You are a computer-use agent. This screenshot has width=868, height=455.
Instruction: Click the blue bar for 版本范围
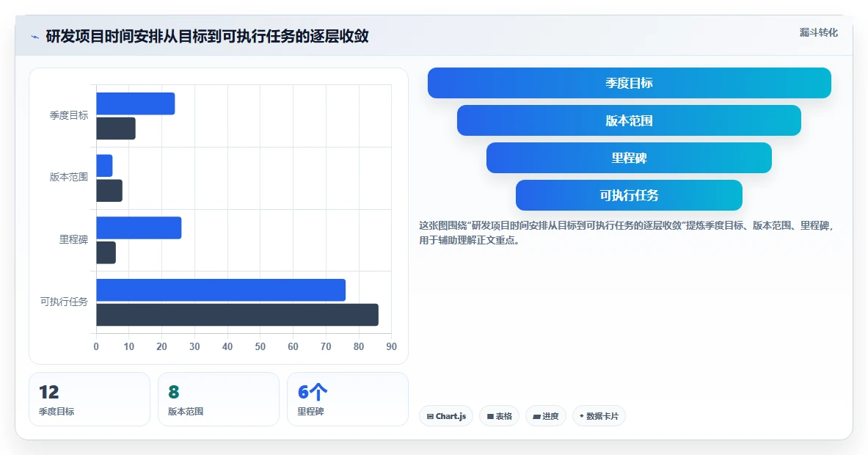[105, 166]
